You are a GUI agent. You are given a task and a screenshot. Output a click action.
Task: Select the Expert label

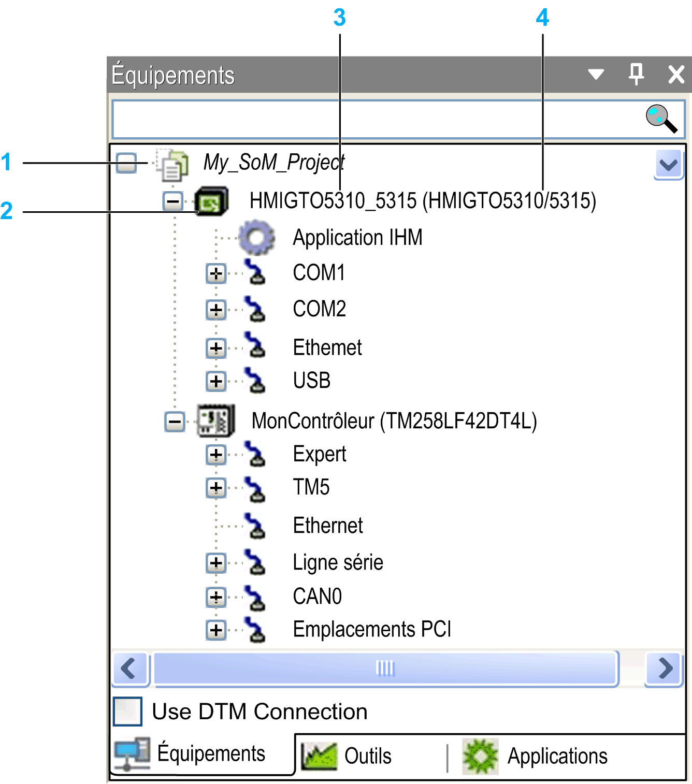tap(320, 455)
